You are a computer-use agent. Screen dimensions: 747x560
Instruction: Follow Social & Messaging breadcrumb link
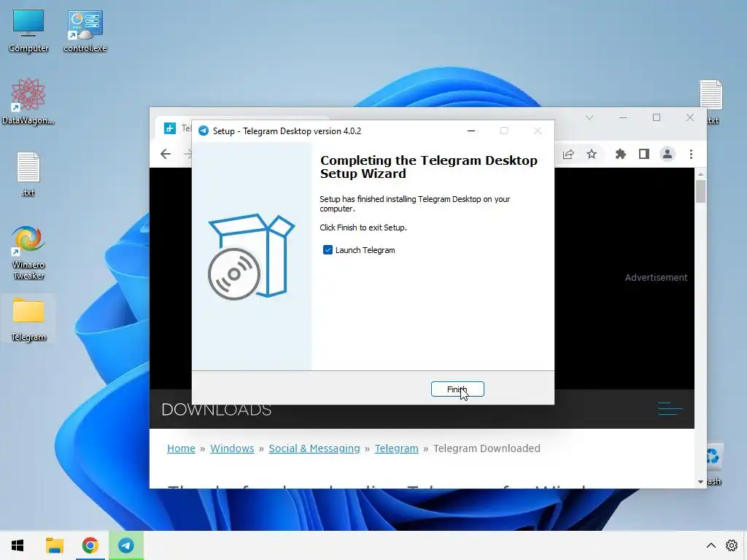[x=314, y=448]
